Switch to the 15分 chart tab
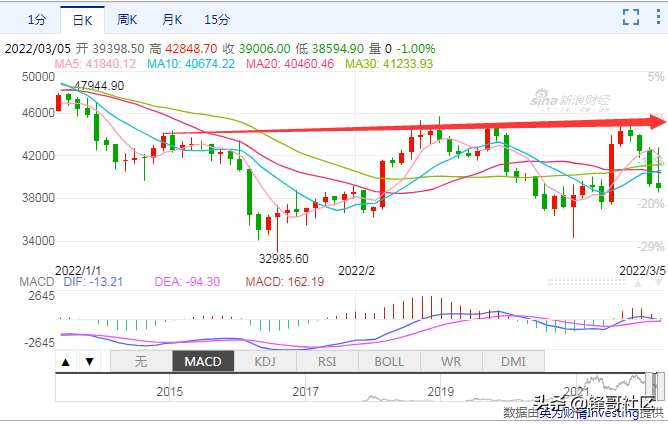 [x=217, y=20]
